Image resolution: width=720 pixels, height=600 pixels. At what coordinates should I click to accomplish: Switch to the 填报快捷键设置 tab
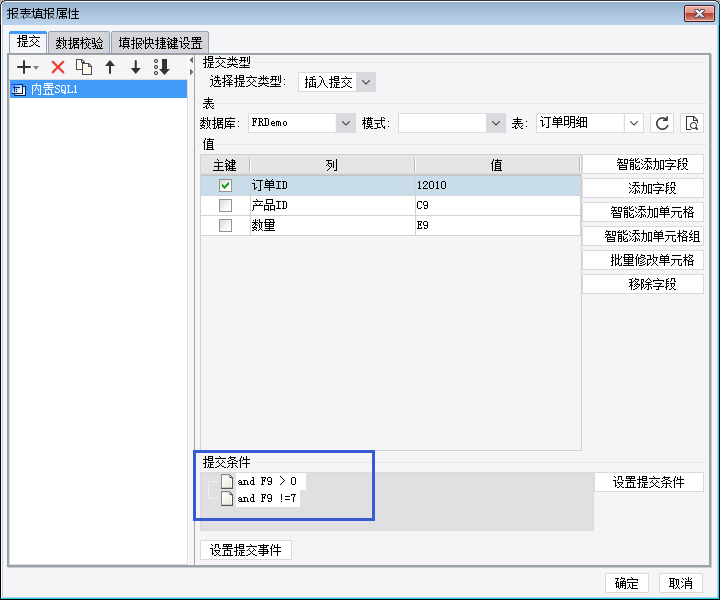(x=160, y=43)
